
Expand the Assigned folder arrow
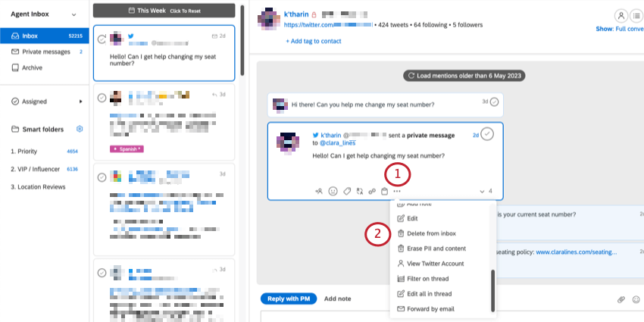81,102
